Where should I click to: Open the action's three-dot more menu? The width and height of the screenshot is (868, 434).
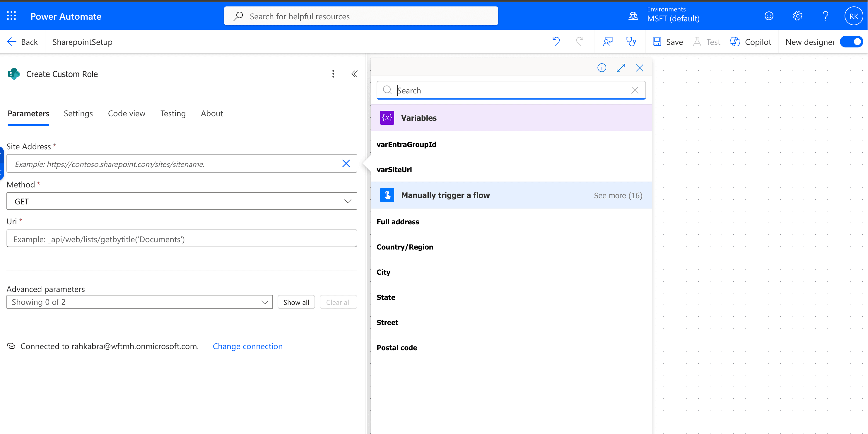[333, 74]
